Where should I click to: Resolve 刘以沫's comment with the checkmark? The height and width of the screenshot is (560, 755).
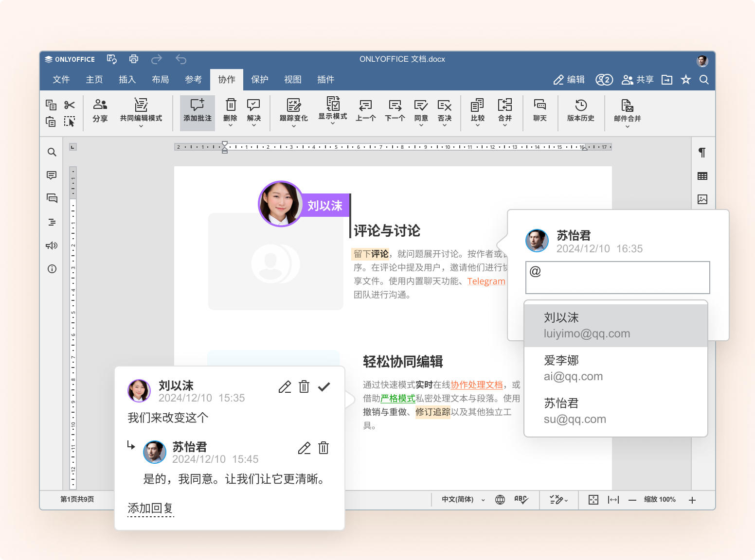324,386
